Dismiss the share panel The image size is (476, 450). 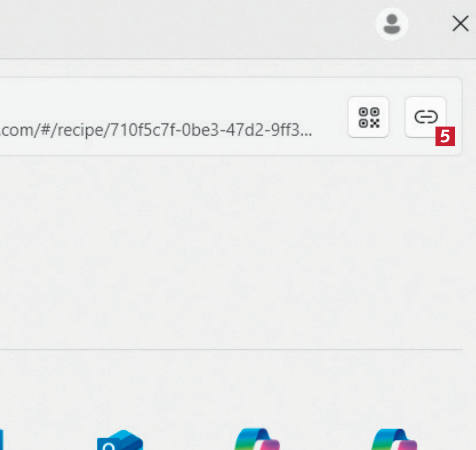pyautogui.click(x=460, y=24)
